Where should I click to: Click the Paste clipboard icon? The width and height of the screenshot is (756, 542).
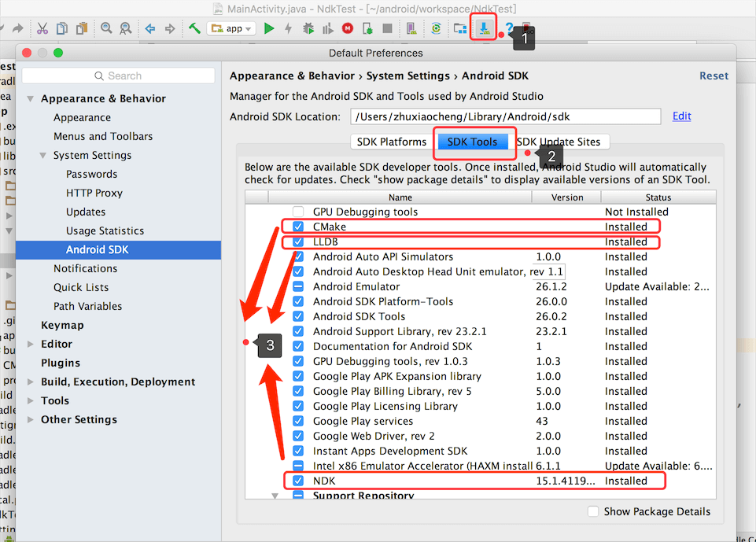82,29
